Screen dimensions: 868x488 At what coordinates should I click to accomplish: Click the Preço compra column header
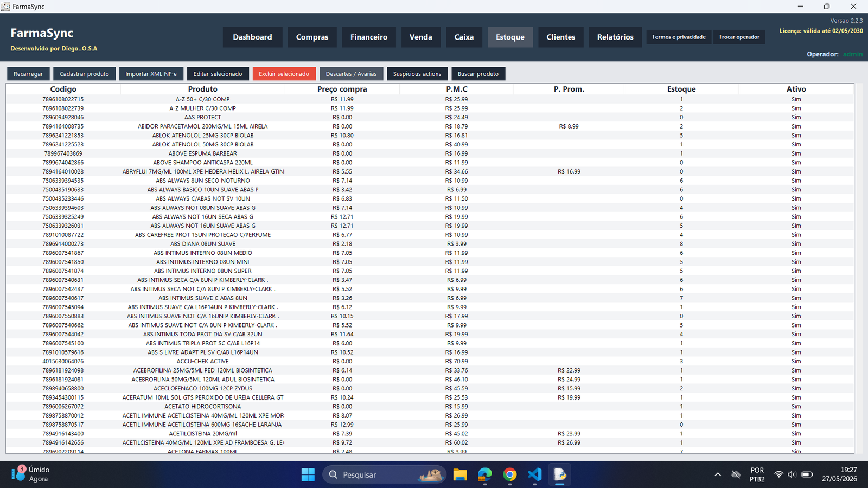click(x=342, y=89)
